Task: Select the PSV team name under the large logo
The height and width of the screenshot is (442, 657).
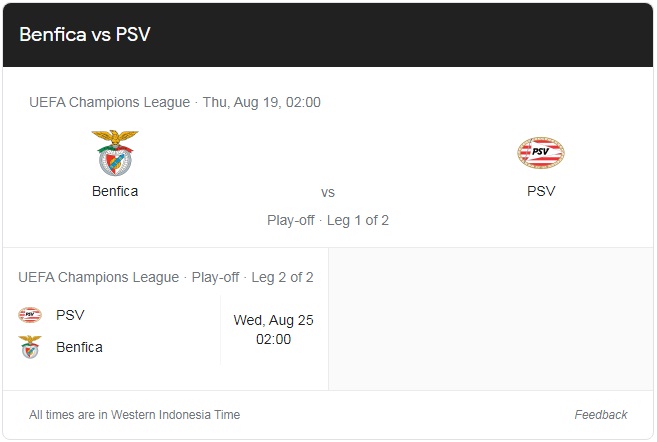Action: point(541,191)
